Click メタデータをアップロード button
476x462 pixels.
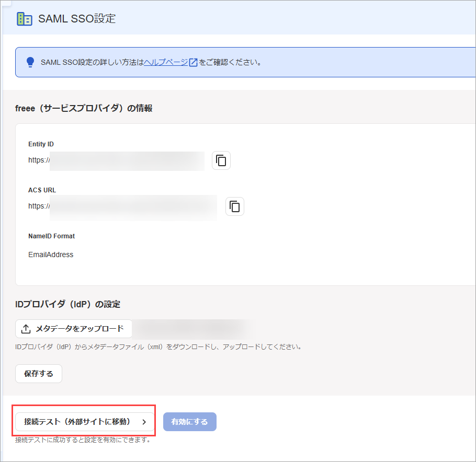point(74,329)
